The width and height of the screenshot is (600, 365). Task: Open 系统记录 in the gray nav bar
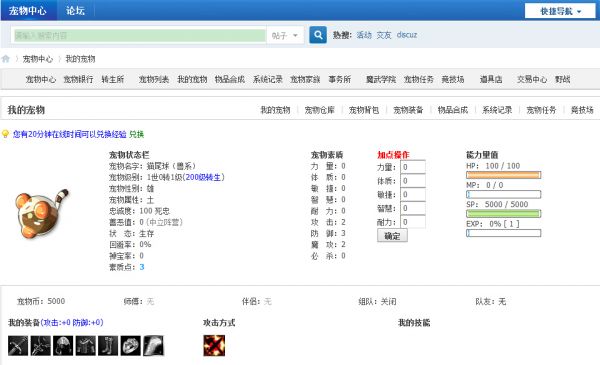pos(267,79)
